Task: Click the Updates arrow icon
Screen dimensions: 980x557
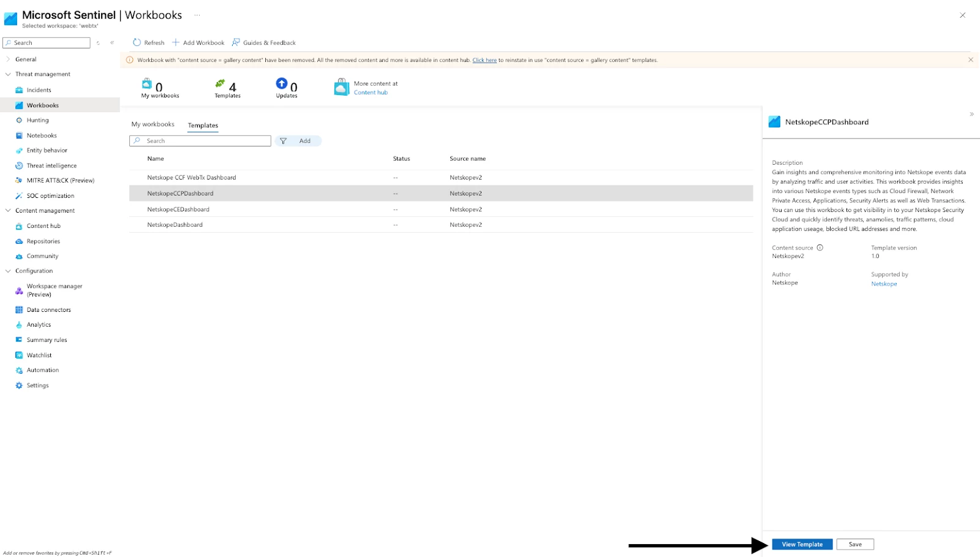Action: (x=282, y=83)
